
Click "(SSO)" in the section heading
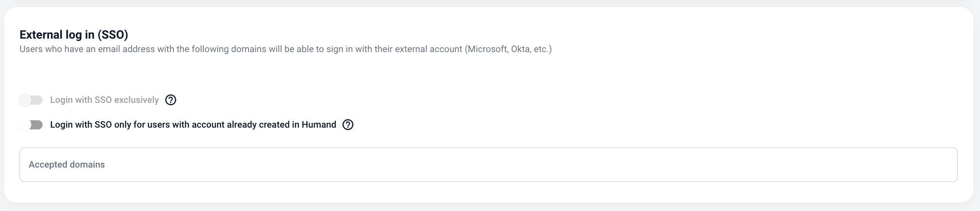tap(113, 35)
